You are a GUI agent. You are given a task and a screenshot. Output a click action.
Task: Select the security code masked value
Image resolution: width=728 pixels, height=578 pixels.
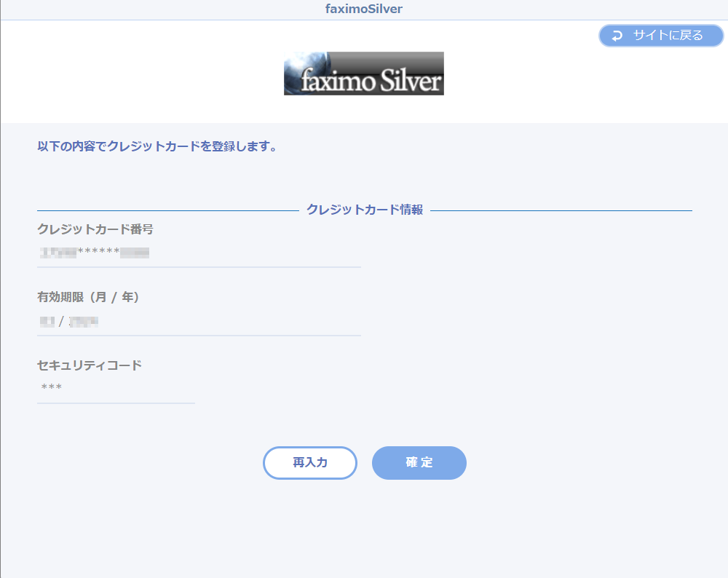(x=51, y=387)
